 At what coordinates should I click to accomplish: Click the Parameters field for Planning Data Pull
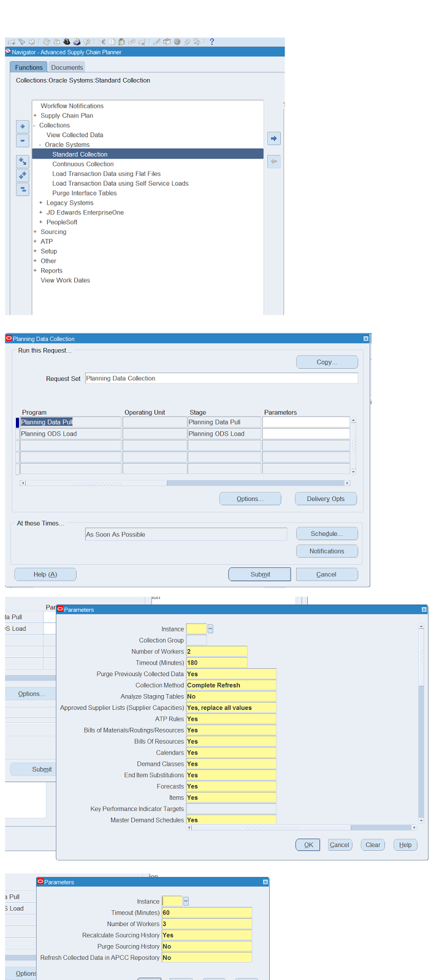pos(306,422)
